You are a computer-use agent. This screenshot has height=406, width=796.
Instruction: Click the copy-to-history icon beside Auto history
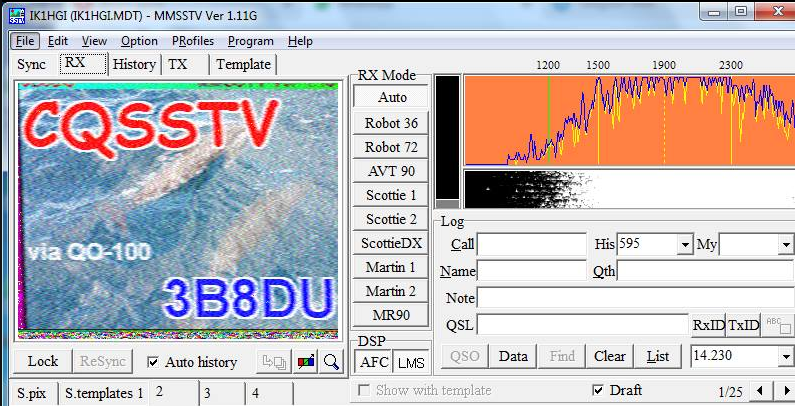(274, 362)
